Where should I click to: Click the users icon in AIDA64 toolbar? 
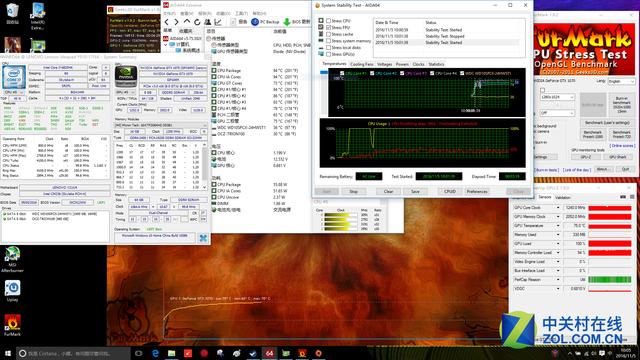[208, 22]
